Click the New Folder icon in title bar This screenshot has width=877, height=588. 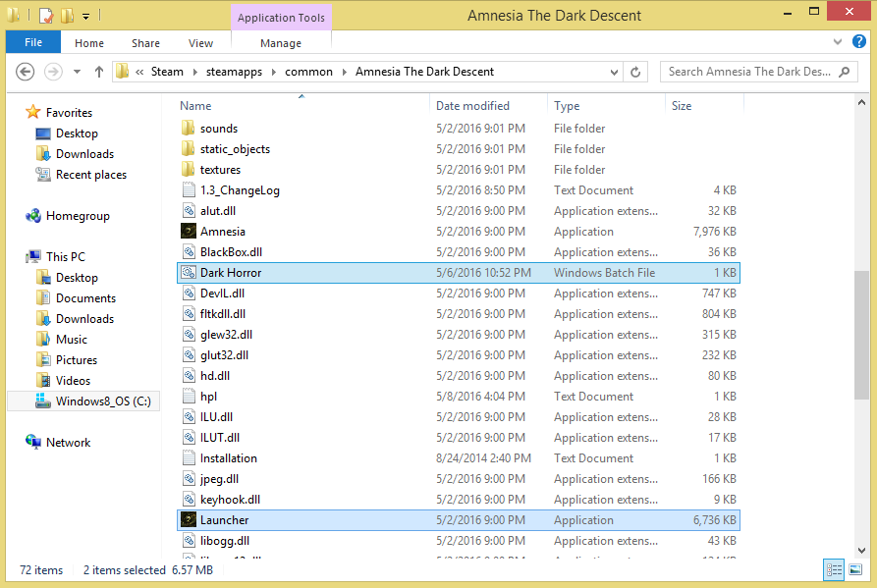point(67,16)
